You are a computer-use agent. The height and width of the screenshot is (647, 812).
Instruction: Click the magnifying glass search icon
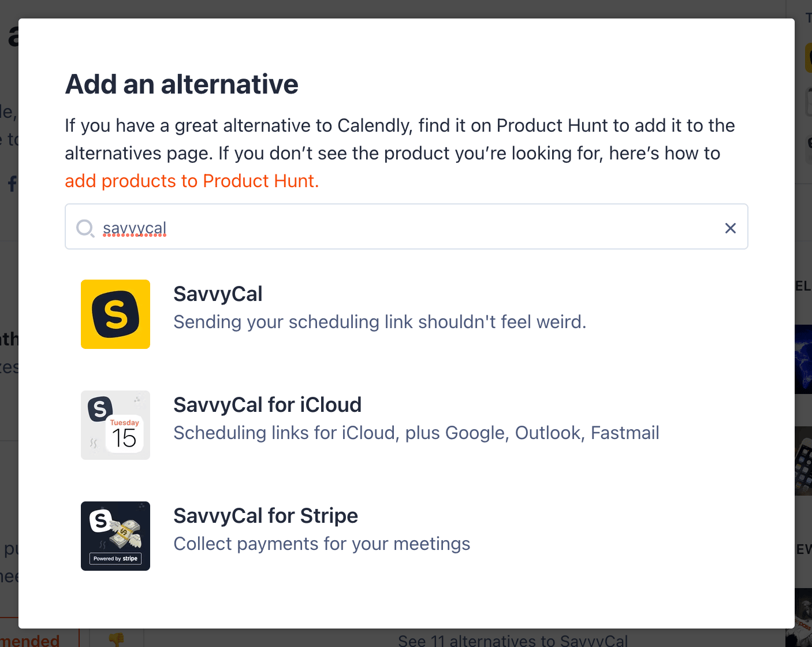[x=85, y=228]
